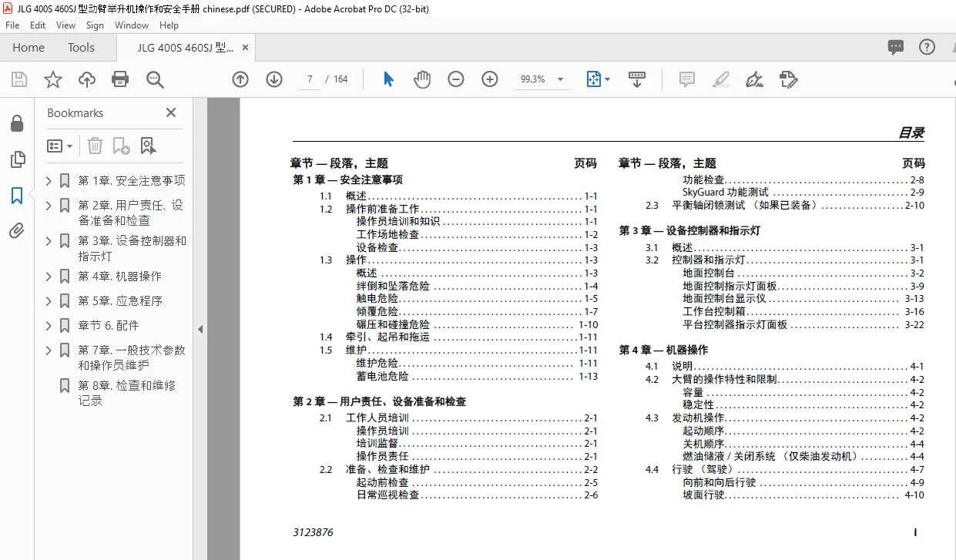Choose the Selection arrow tool

pos(388,79)
